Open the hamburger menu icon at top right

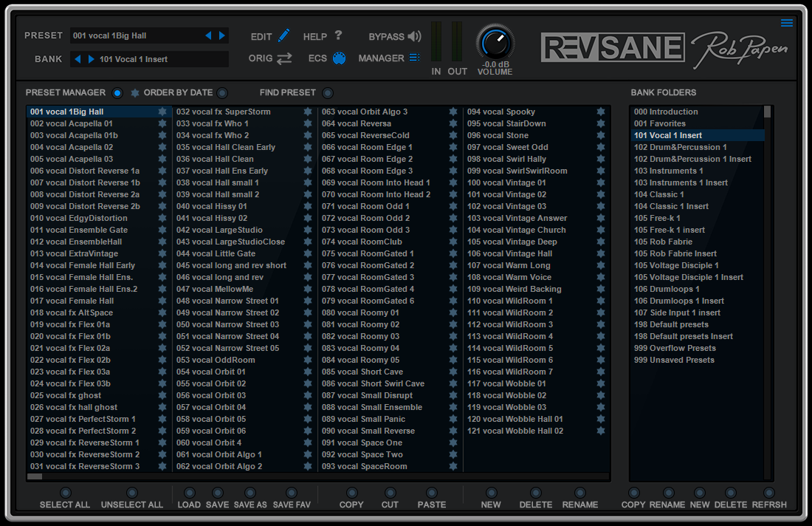pos(787,23)
